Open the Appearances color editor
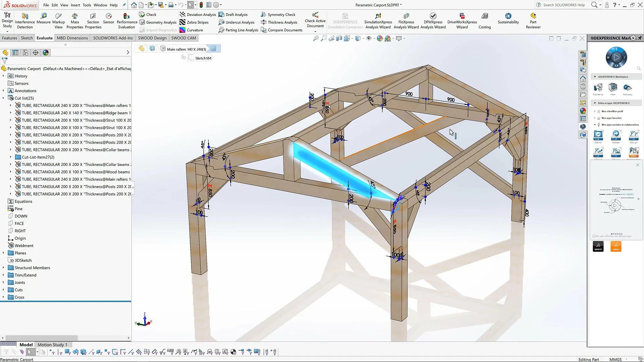Image resolution: width=644 pixels, height=362 pixels. [380, 38]
